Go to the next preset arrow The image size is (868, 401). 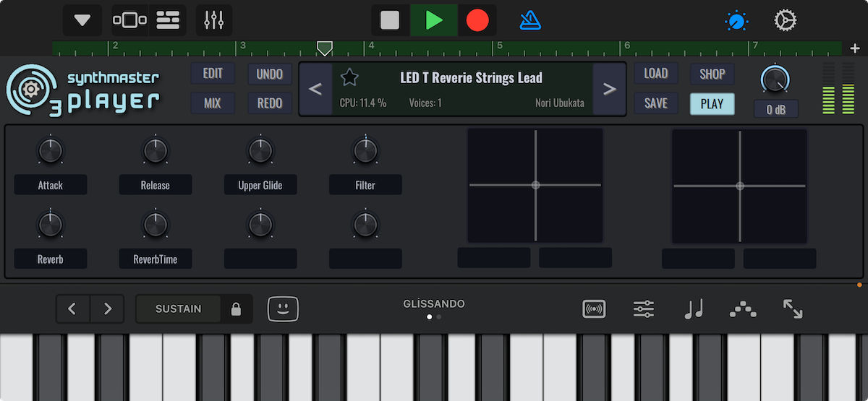[609, 89]
